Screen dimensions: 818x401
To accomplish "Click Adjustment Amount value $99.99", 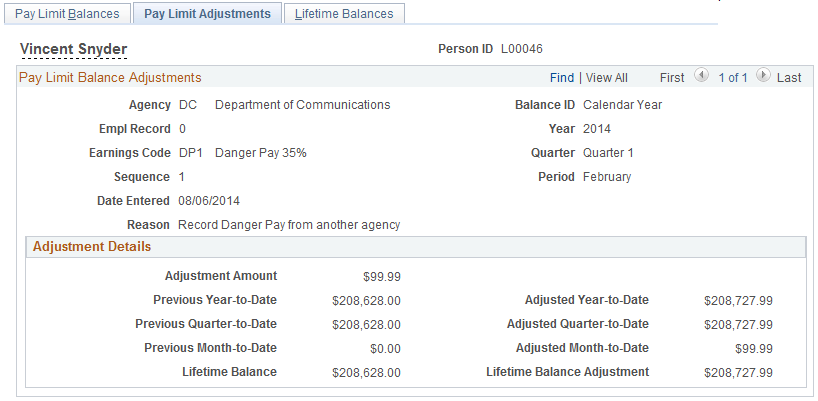I will (x=382, y=277).
